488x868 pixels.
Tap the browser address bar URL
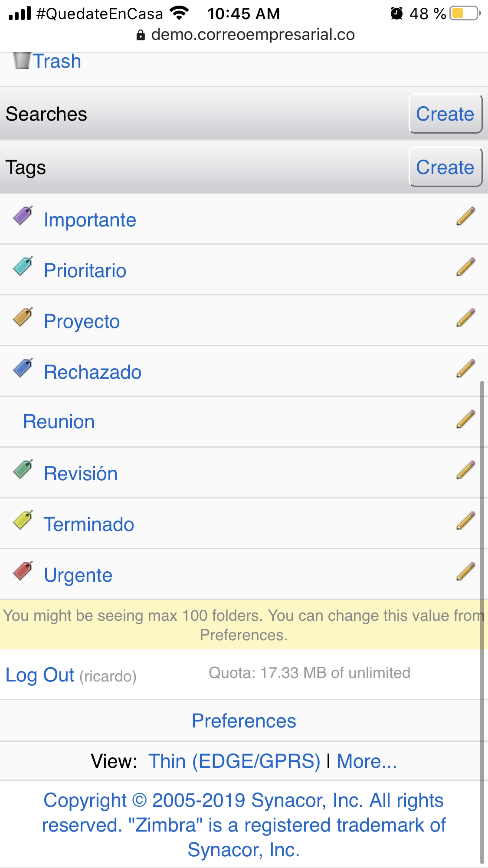[252, 35]
